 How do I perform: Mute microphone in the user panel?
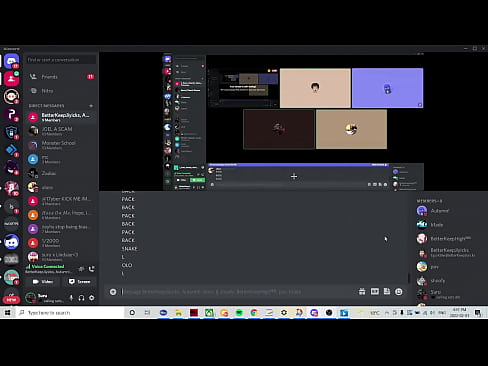click(x=71, y=298)
